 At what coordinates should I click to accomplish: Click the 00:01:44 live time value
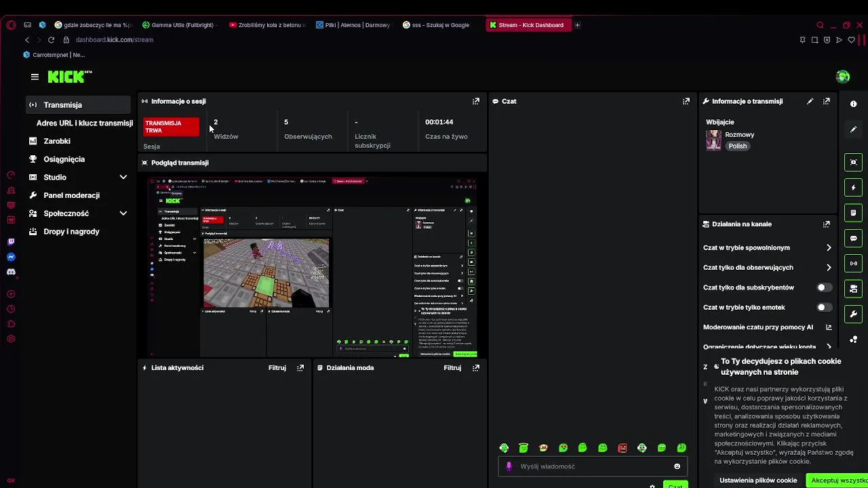pos(439,122)
